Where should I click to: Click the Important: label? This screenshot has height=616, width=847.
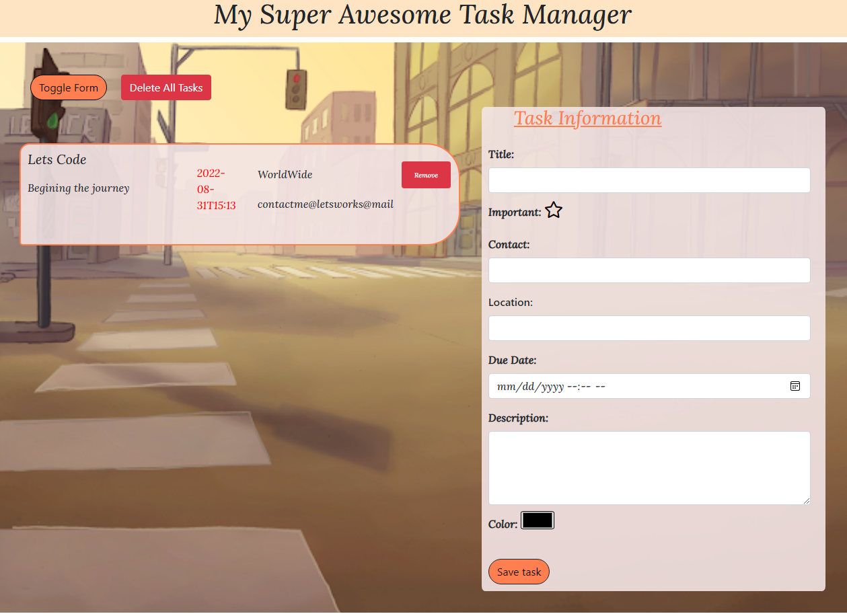coord(515,213)
